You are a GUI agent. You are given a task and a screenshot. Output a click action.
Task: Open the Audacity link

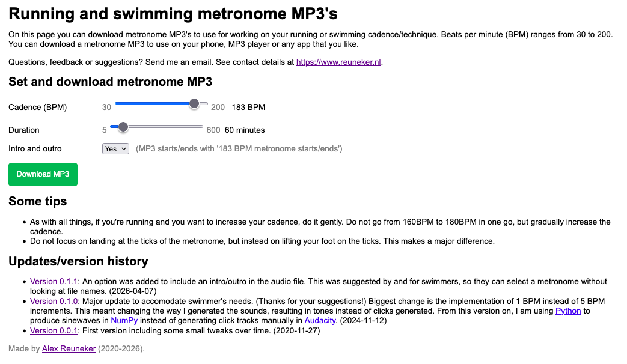click(320, 320)
